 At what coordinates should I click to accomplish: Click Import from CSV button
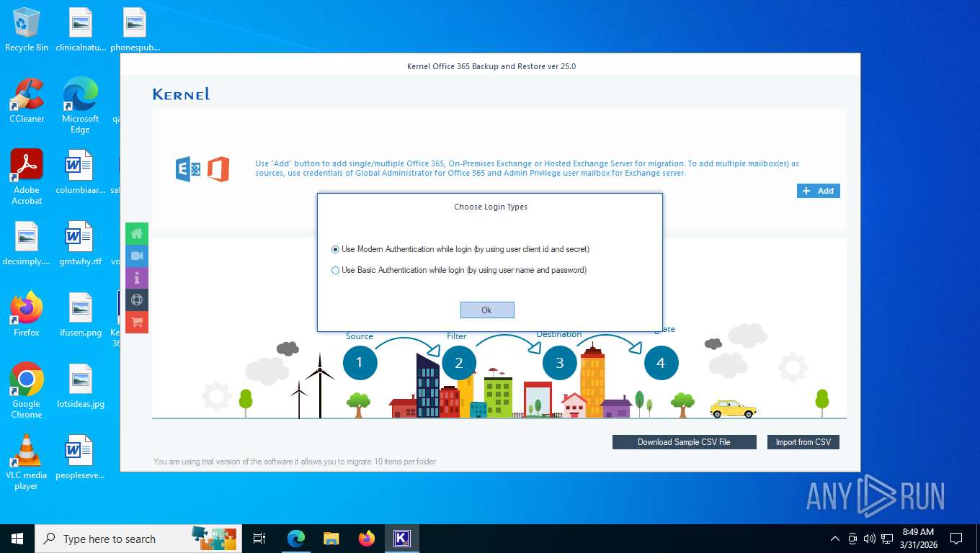point(803,442)
